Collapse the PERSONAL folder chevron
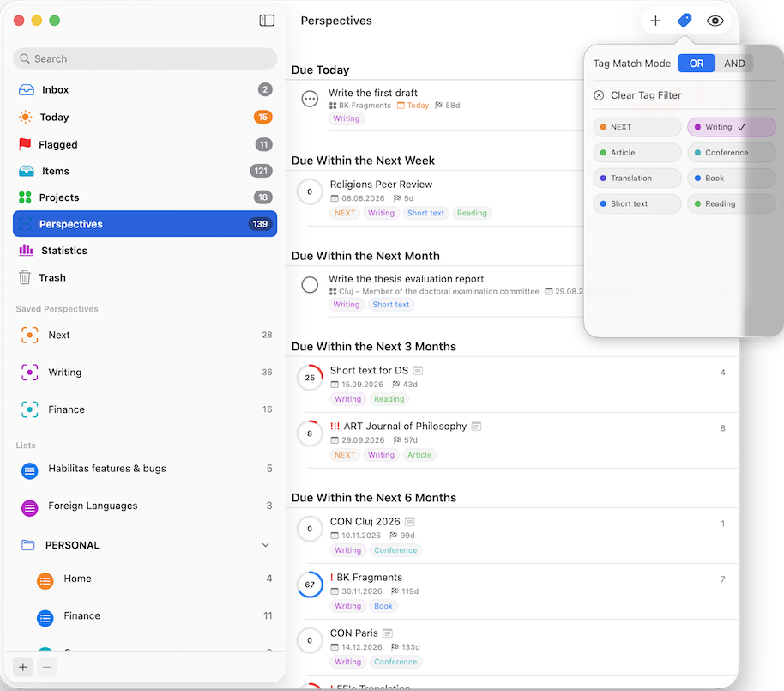This screenshot has height=691, width=784. point(266,545)
